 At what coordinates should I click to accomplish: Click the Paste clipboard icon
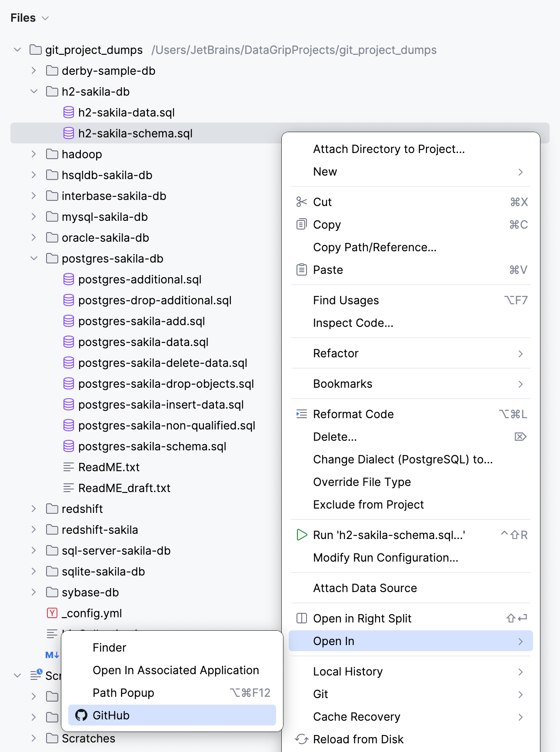[301, 270]
